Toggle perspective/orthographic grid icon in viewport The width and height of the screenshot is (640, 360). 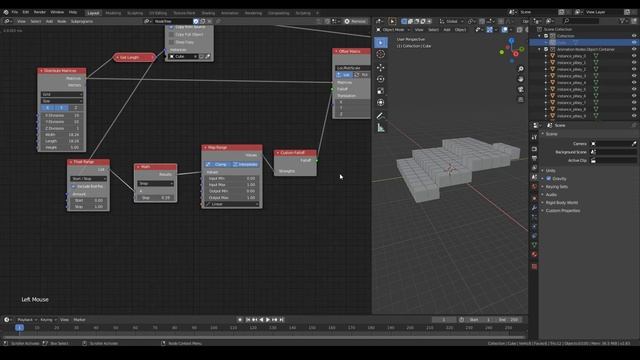[520, 100]
